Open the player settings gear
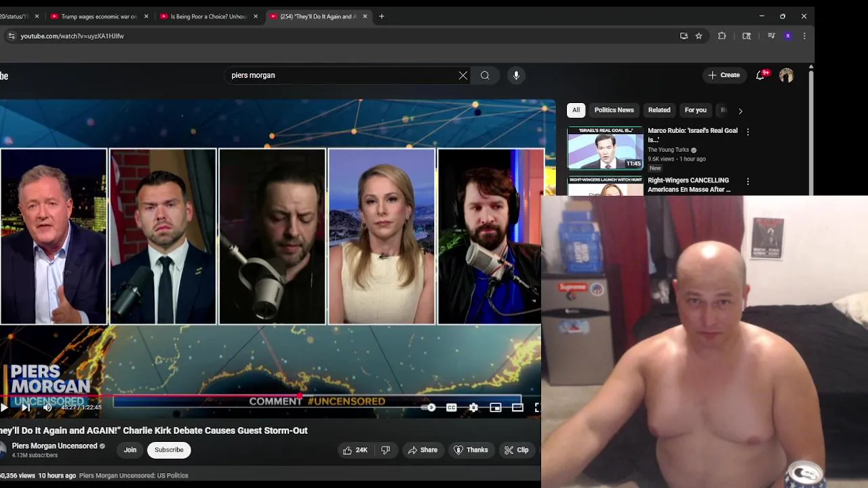This screenshot has height=488, width=868. (x=473, y=407)
